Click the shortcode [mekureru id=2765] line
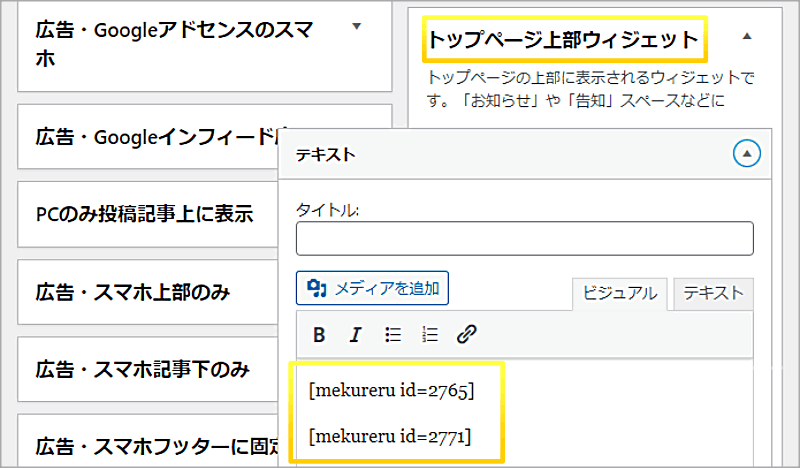The height and width of the screenshot is (468, 800). coord(391,391)
